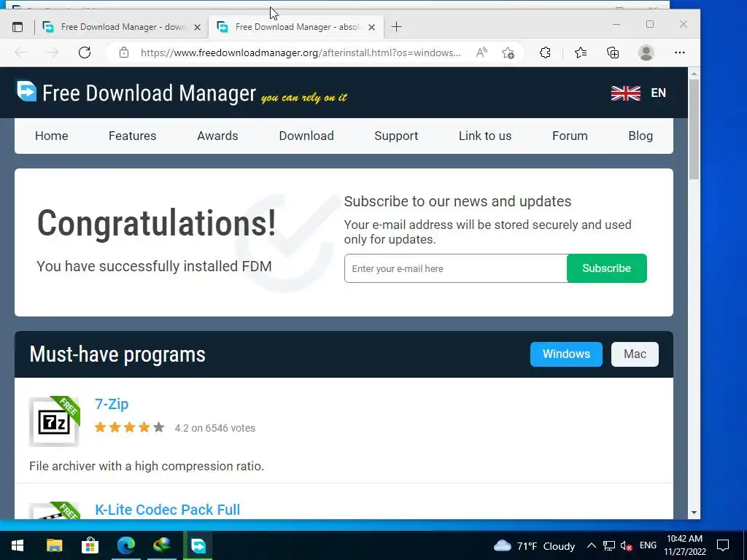Image resolution: width=747 pixels, height=560 pixels.
Task: Click the green Subscribe button
Action: coord(606,268)
